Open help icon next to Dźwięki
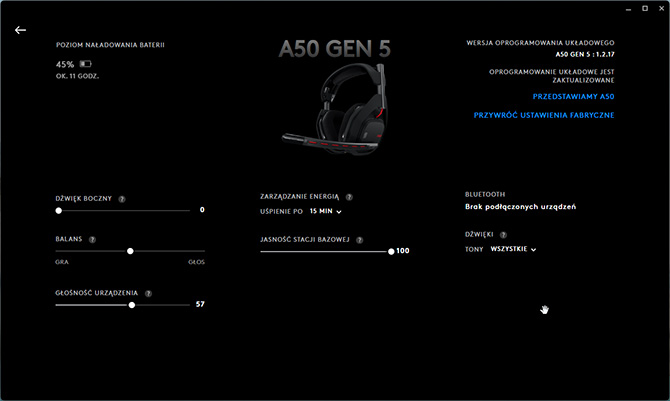 click(x=503, y=235)
